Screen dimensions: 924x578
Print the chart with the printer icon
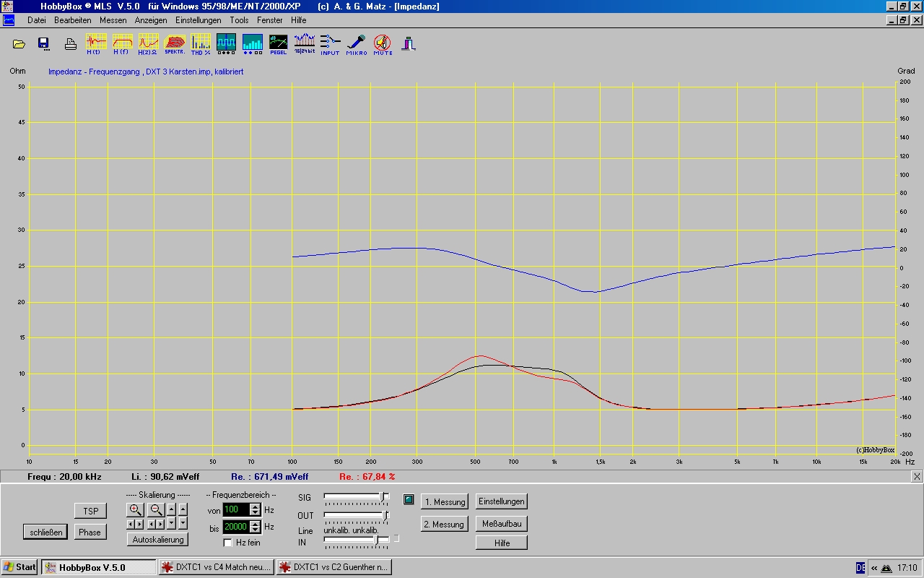click(70, 44)
